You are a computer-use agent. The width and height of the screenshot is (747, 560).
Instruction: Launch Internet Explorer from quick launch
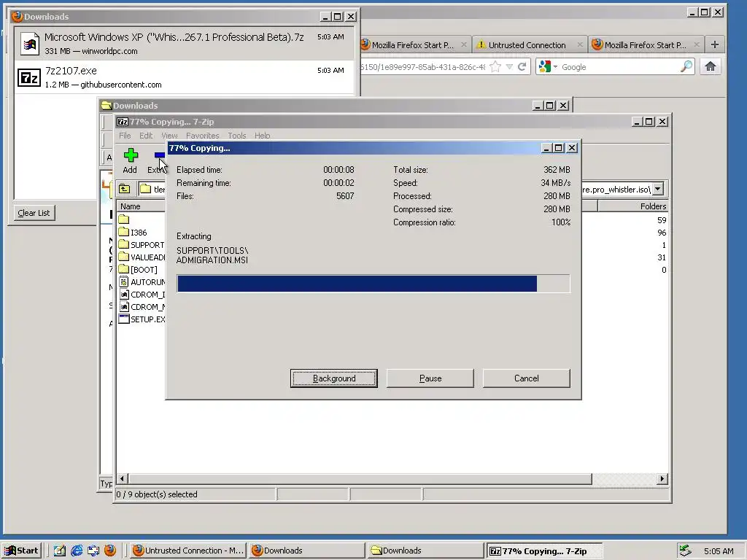(77, 551)
